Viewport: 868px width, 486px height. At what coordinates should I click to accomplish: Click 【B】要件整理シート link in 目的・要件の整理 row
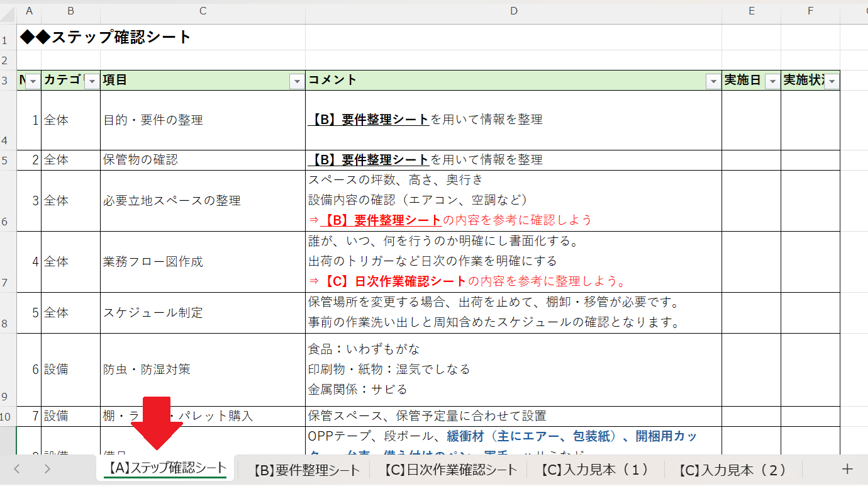point(370,120)
